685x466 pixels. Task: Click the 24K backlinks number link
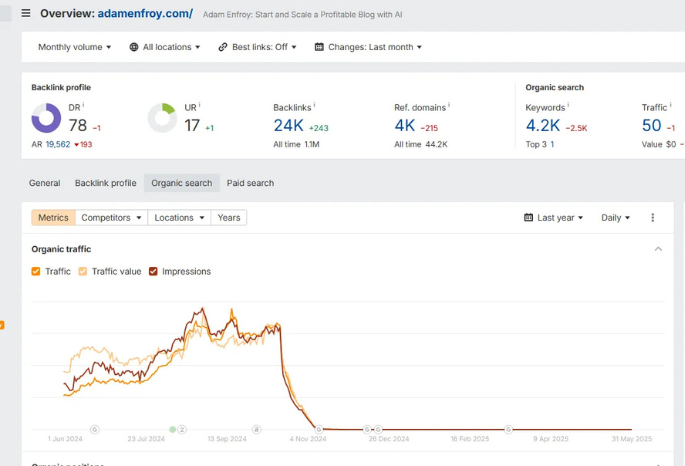click(x=288, y=125)
